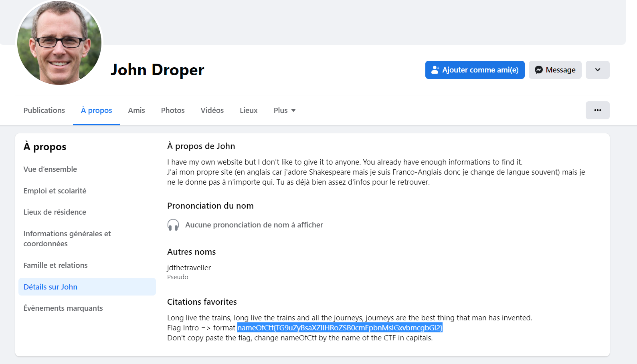Viewport: 637px width, 364px height.
Task: Click Ajouter comme ami(e) button
Action: 475,70
